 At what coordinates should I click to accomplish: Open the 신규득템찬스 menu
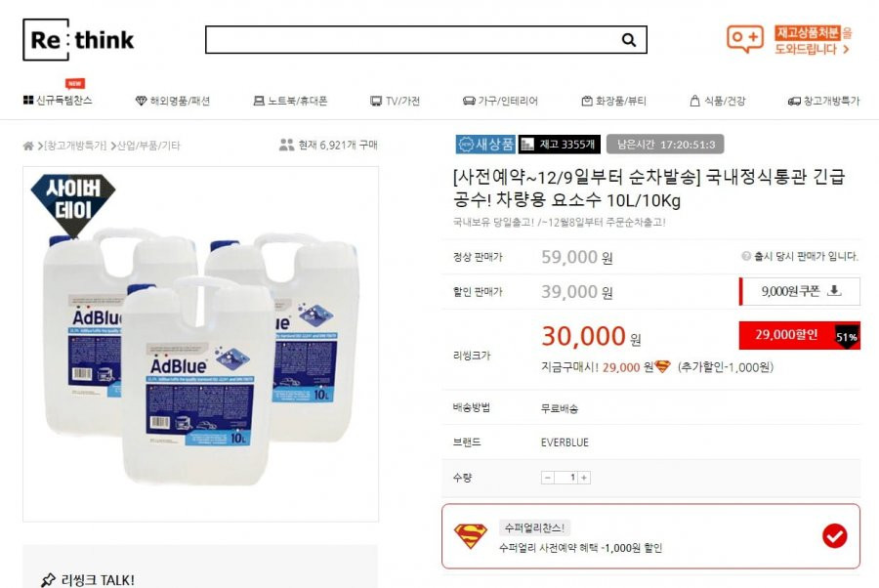pos(58,101)
